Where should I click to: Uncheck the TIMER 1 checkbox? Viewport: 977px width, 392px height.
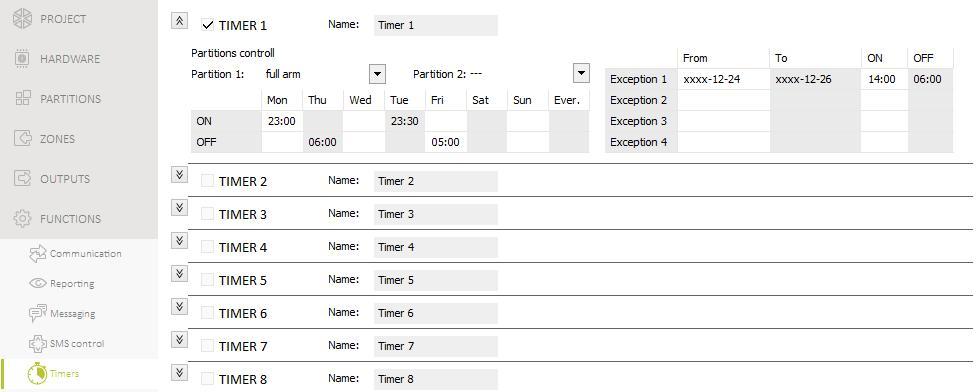pos(208,25)
